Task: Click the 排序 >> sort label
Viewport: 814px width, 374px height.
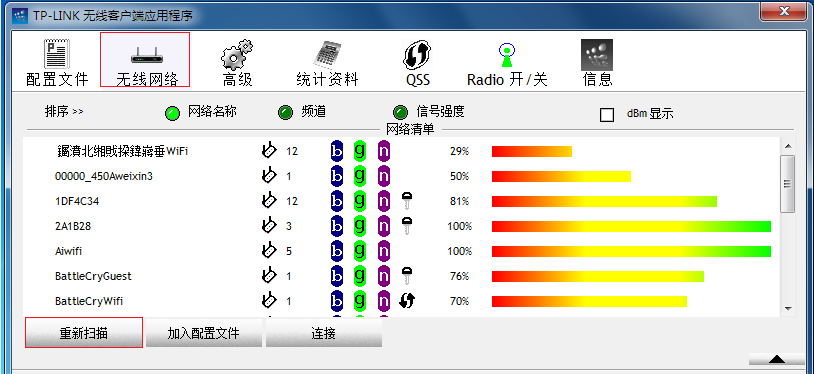Action: click(x=64, y=112)
